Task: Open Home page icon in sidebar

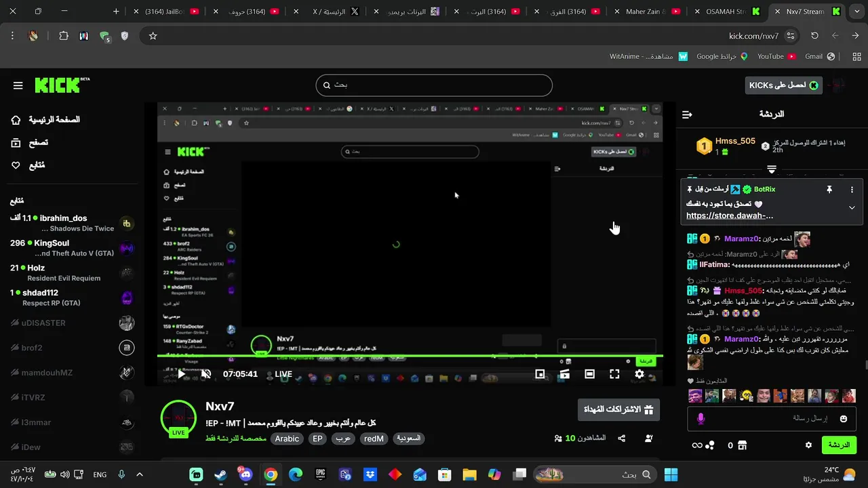Action: (16, 120)
